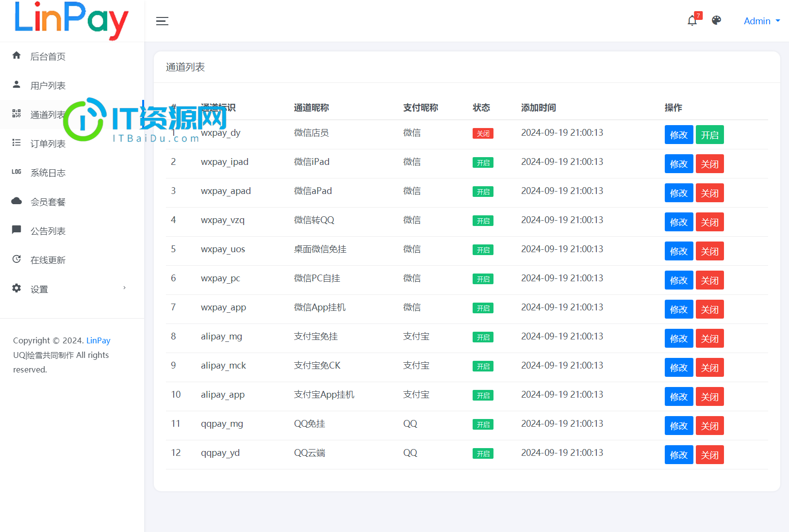Click 关闭 button for wxpay_apad channel
789x532 pixels.
click(710, 193)
